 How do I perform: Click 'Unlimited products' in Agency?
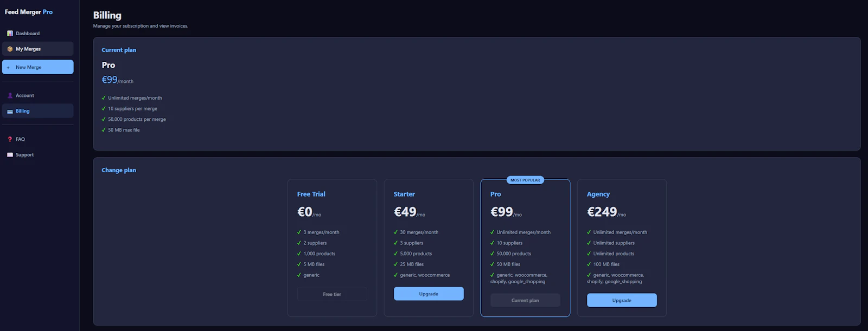[614, 254]
